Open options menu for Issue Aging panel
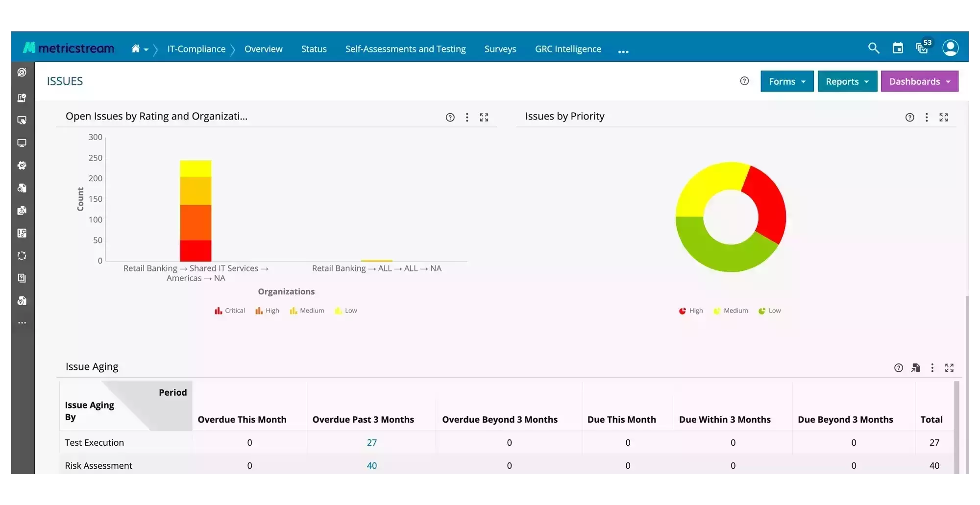This screenshot has width=980, height=505. (x=932, y=368)
